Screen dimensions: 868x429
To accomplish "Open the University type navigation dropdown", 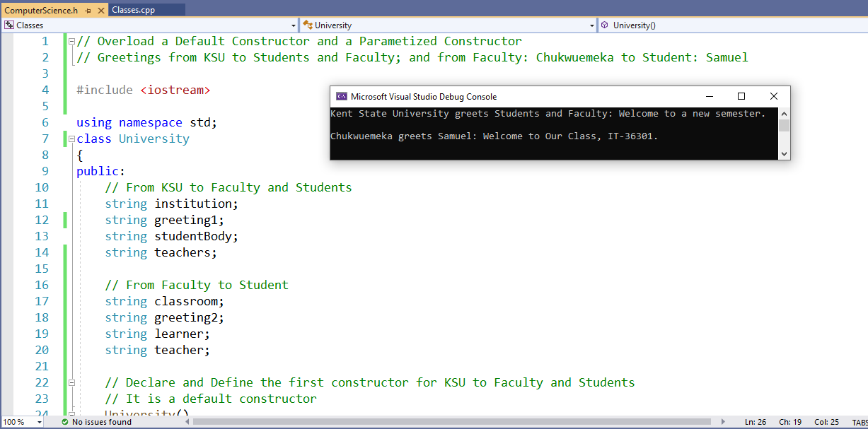I will (x=592, y=25).
